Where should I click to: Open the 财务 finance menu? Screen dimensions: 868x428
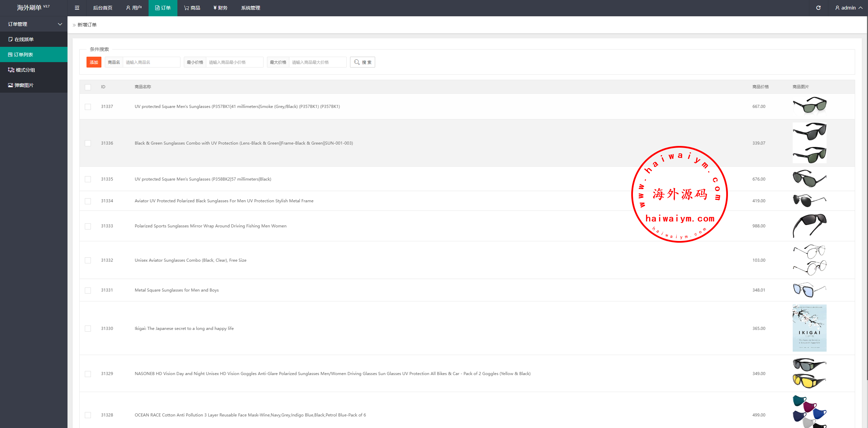pyautogui.click(x=220, y=8)
